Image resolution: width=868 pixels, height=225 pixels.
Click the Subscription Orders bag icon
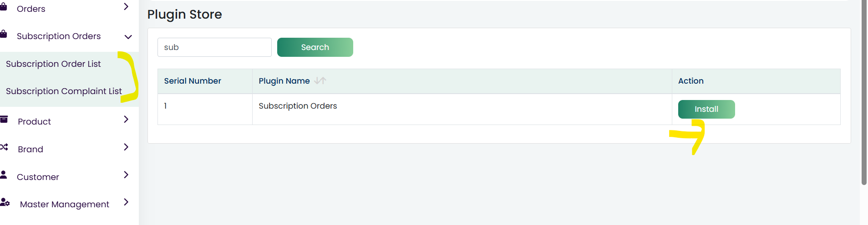3,34
